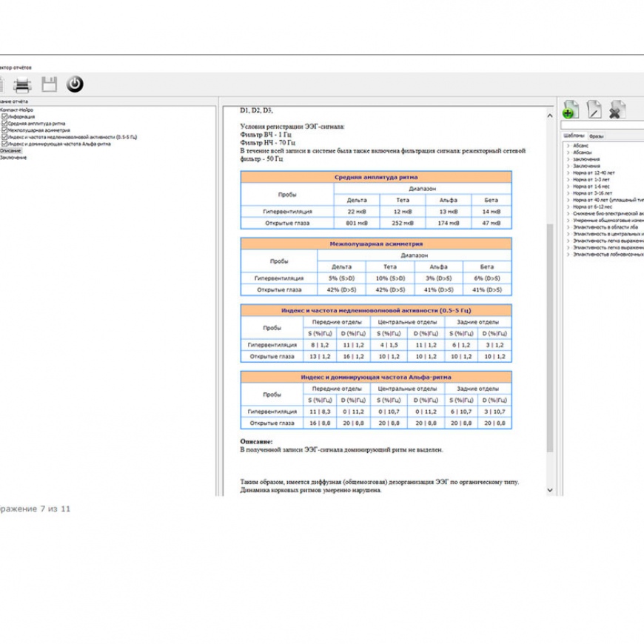644x644 pixels.
Task: Uncheck the Информация checkbox
Action: [x=4, y=117]
